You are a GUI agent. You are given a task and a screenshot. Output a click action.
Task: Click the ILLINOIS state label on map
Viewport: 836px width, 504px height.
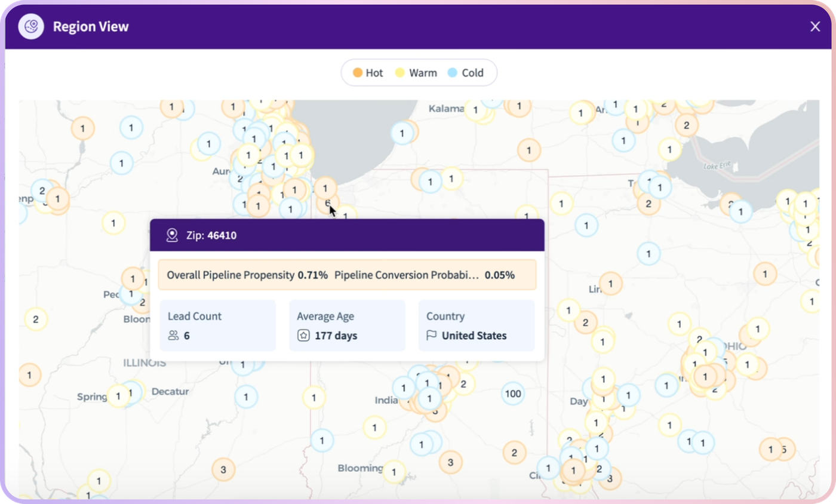point(145,362)
